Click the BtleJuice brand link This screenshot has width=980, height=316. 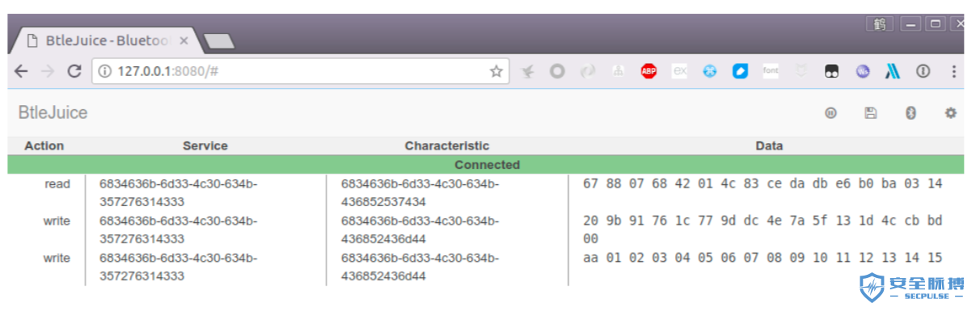coord(53,113)
